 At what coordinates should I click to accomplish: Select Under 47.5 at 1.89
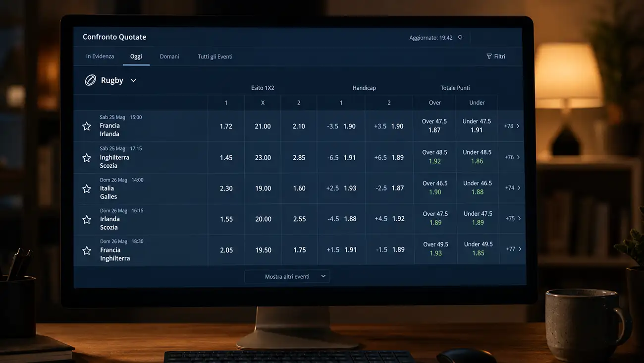tap(478, 218)
